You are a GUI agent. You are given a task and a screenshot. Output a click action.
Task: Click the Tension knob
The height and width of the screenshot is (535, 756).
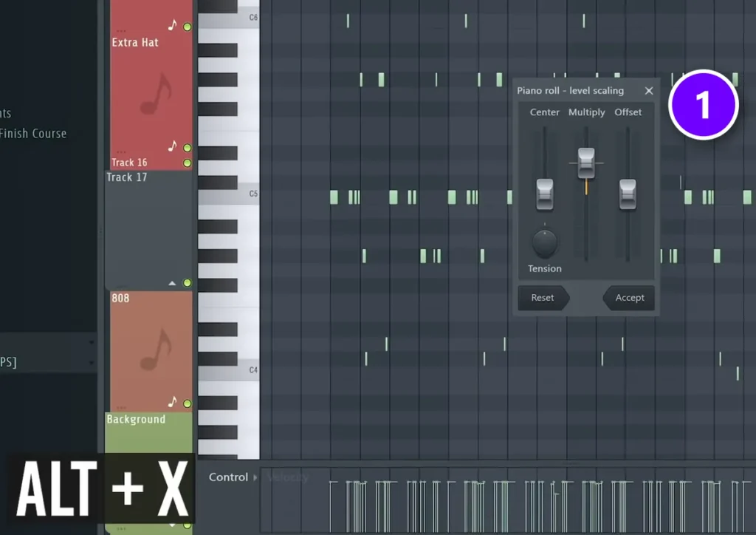(545, 242)
